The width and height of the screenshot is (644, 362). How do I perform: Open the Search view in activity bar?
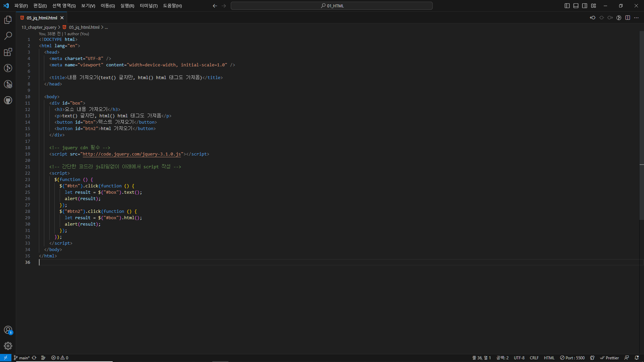(x=8, y=36)
